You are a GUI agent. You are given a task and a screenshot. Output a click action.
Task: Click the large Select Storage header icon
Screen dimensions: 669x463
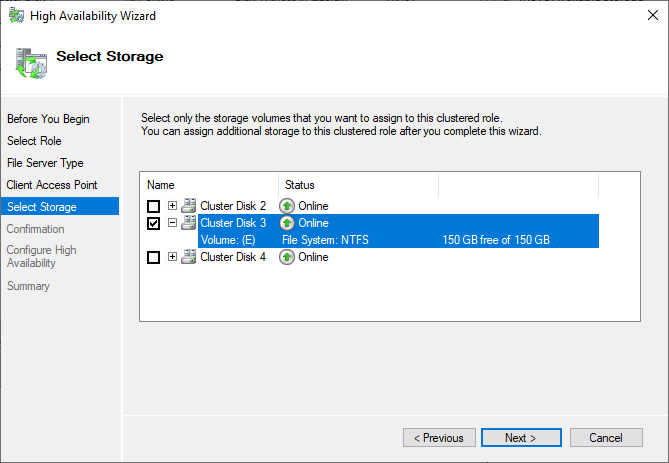(30, 62)
